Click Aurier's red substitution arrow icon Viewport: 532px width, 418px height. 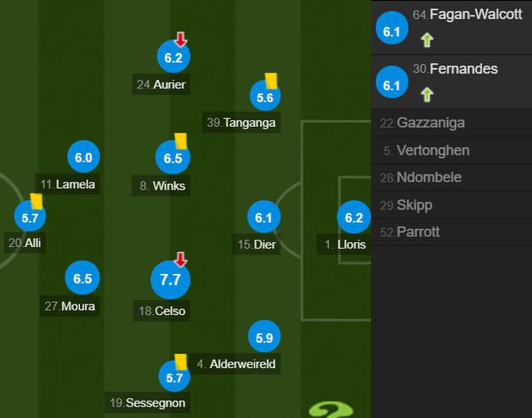181,38
